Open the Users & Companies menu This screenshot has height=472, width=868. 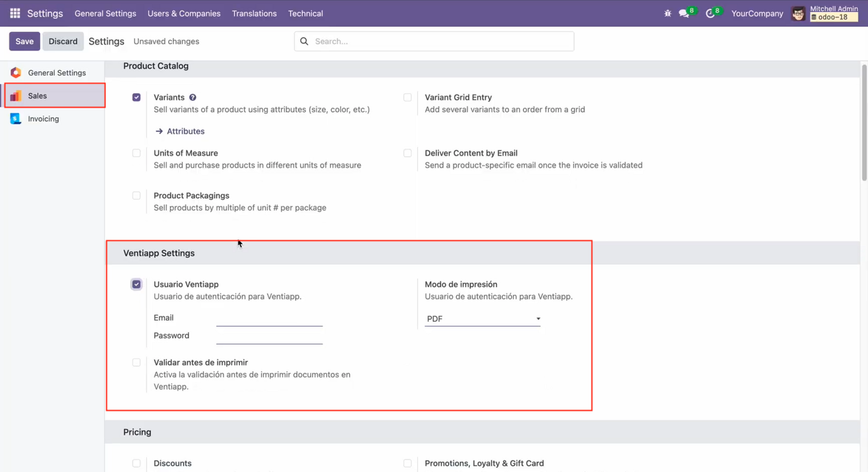(x=184, y=14)
